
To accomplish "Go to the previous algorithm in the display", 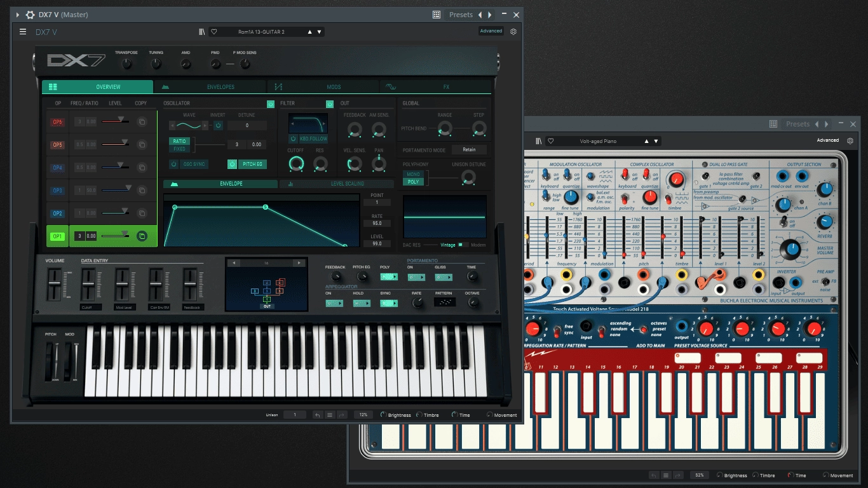I will coord(233,262).
